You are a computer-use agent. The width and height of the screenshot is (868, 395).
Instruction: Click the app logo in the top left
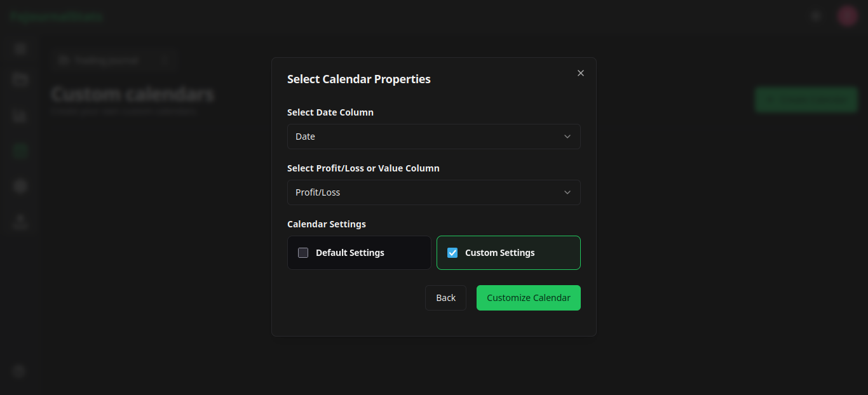(56, 16)
